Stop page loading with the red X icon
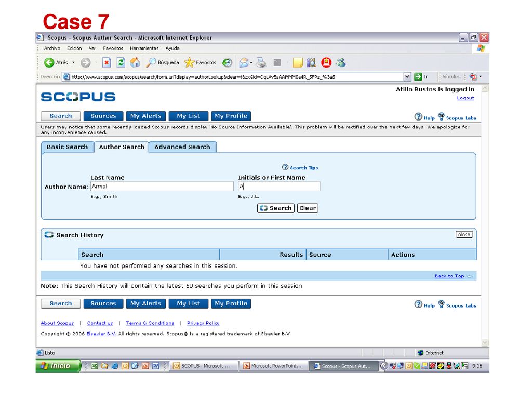Viewport: 532px width, 399px height. (107, 62)
